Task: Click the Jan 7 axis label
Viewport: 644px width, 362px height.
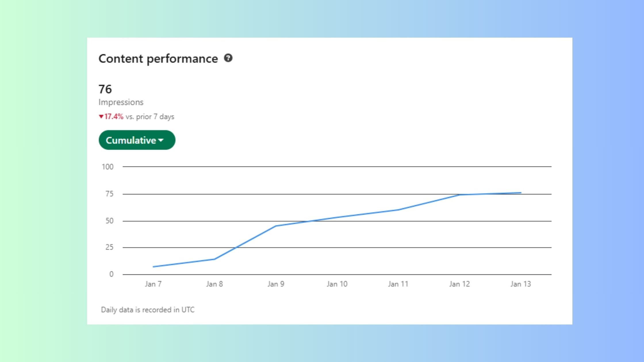Action: click(x=153, y=284)
